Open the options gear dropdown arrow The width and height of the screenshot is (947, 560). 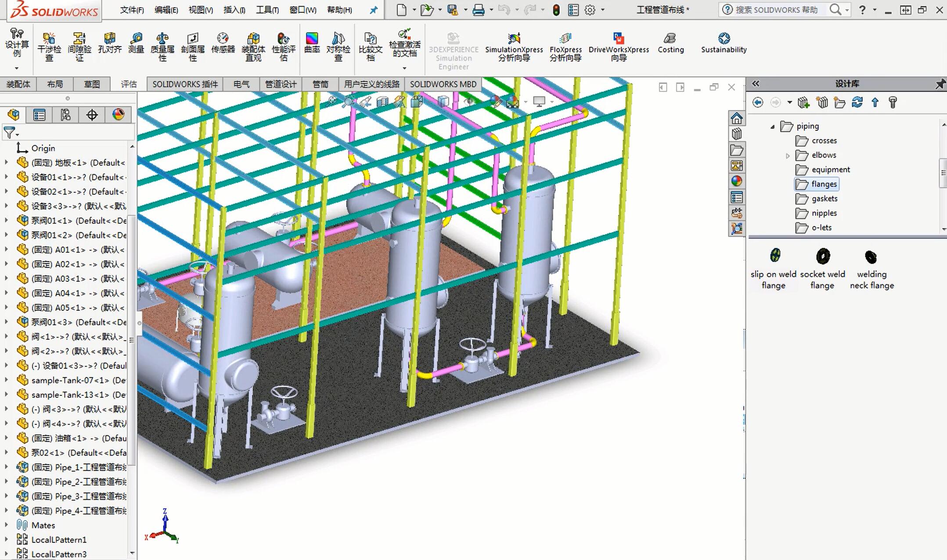point(603,10)
